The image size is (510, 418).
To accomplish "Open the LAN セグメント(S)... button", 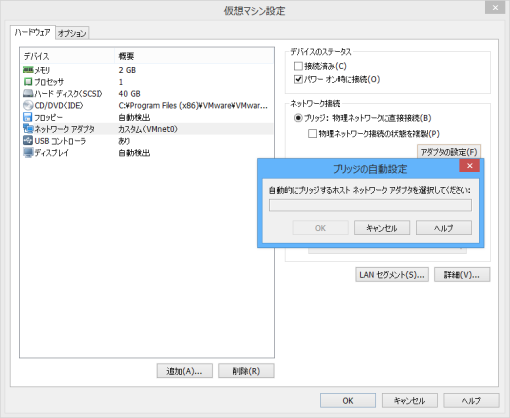I will click(x=392, y=275).
